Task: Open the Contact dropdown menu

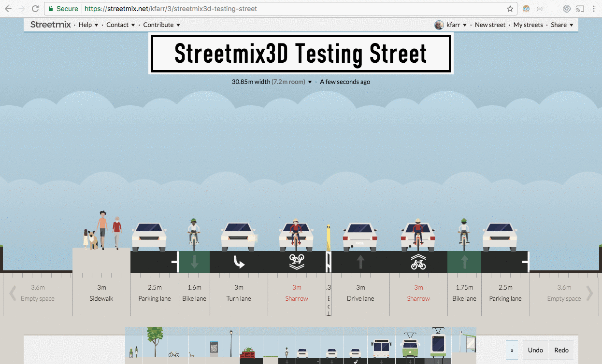Action: (x=120, y=25)
